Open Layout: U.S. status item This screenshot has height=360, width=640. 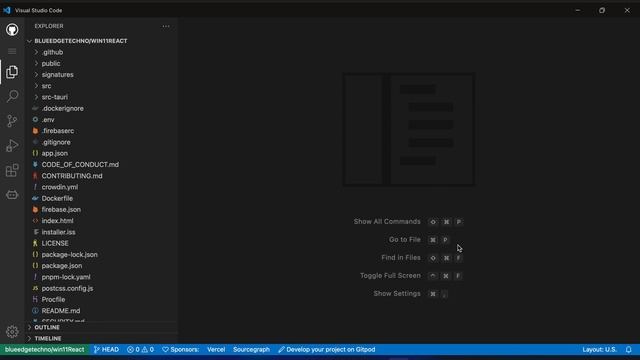point(599,350)
